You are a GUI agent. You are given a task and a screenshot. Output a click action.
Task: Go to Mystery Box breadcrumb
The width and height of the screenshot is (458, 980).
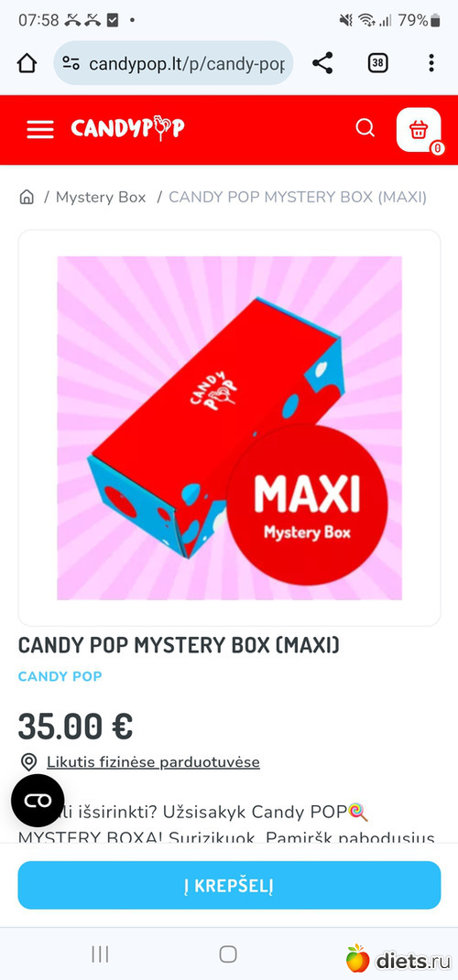[x=101, y=198]
